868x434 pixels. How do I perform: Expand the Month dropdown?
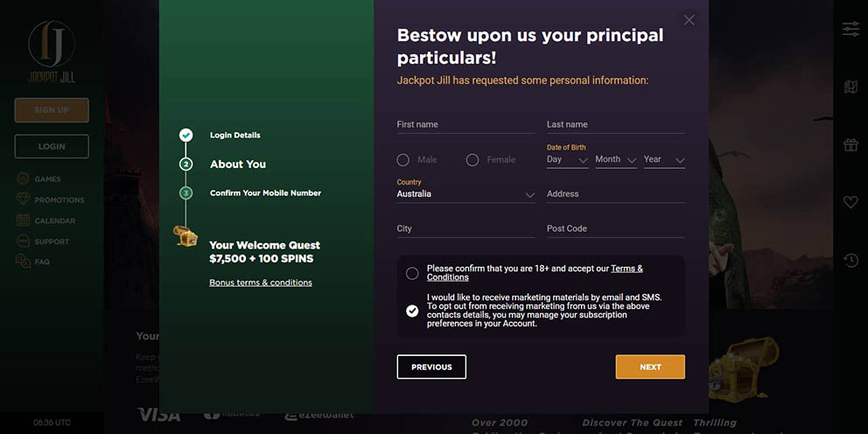(x=615, y=160)
